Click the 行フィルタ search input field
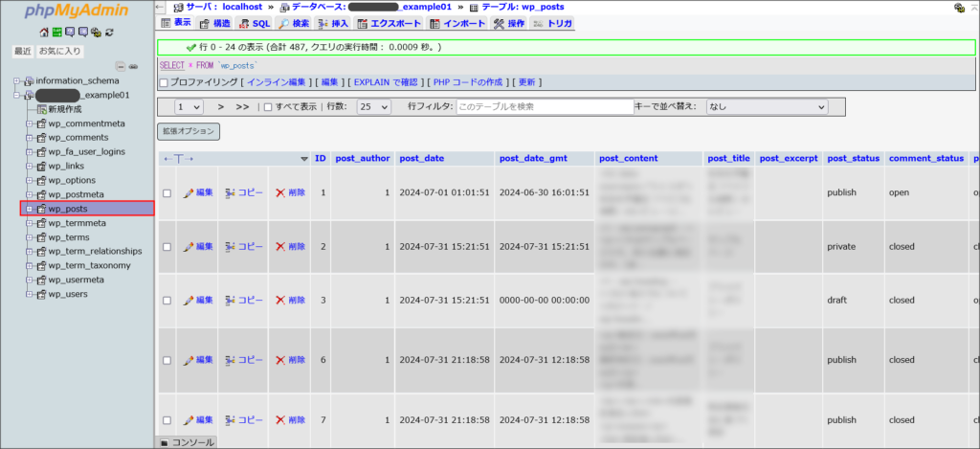The image size is (980, 449). click(x=545, y=107)
